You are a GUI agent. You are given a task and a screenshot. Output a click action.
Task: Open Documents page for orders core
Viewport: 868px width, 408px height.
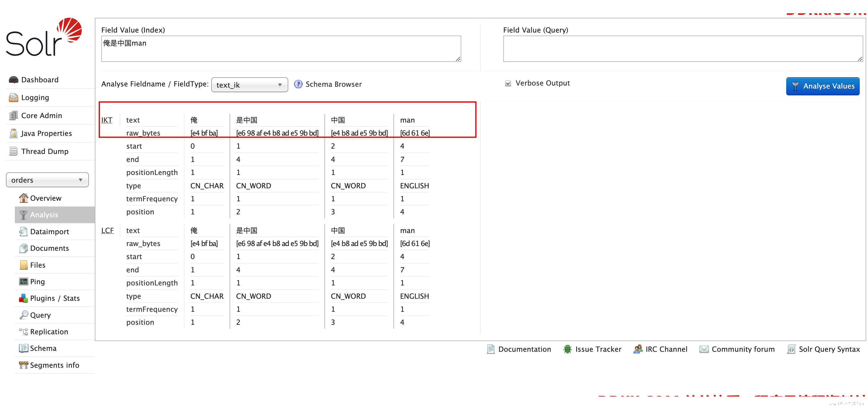(49, 248)
